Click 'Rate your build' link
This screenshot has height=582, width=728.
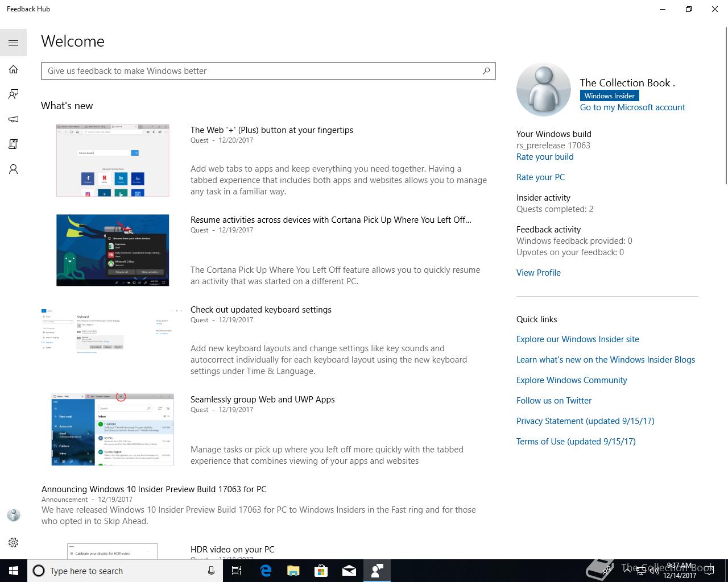coord(545,157)
